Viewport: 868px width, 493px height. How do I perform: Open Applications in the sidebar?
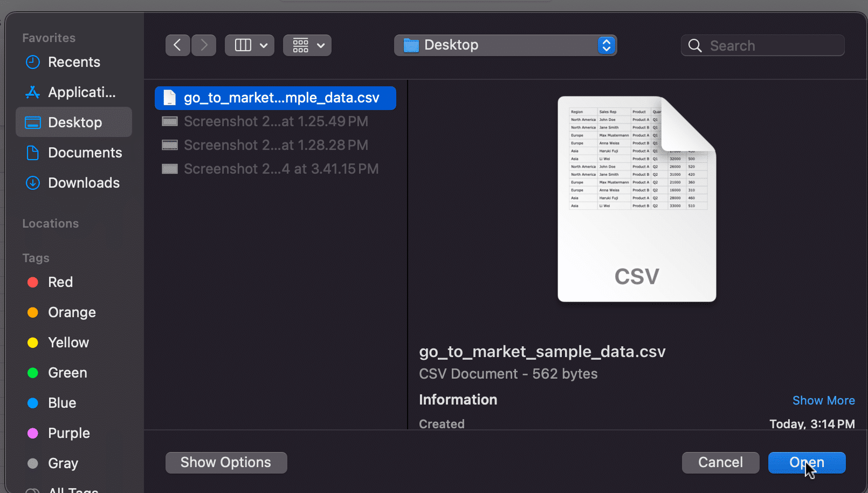74,92
